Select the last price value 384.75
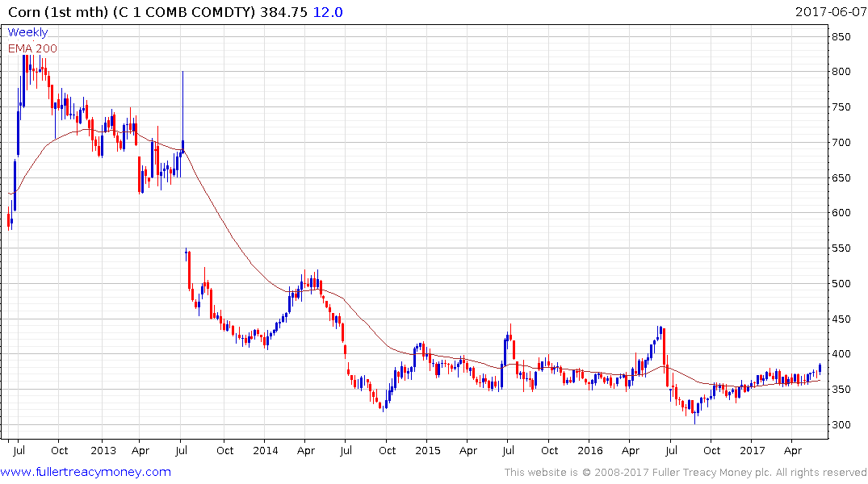868x484 pixels. point(284,12)
